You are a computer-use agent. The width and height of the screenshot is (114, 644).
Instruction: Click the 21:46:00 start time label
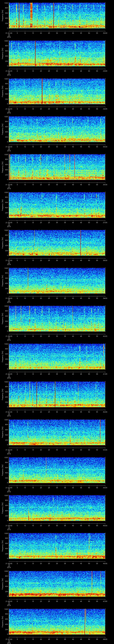point(9,601)
